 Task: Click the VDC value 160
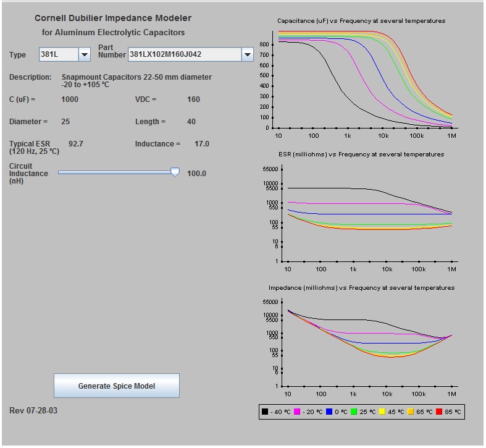193,99
